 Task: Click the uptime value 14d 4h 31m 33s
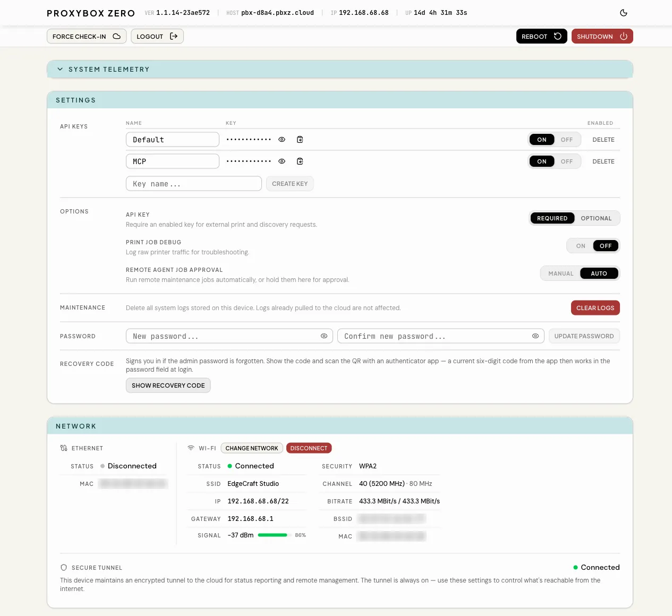(440, 13)
